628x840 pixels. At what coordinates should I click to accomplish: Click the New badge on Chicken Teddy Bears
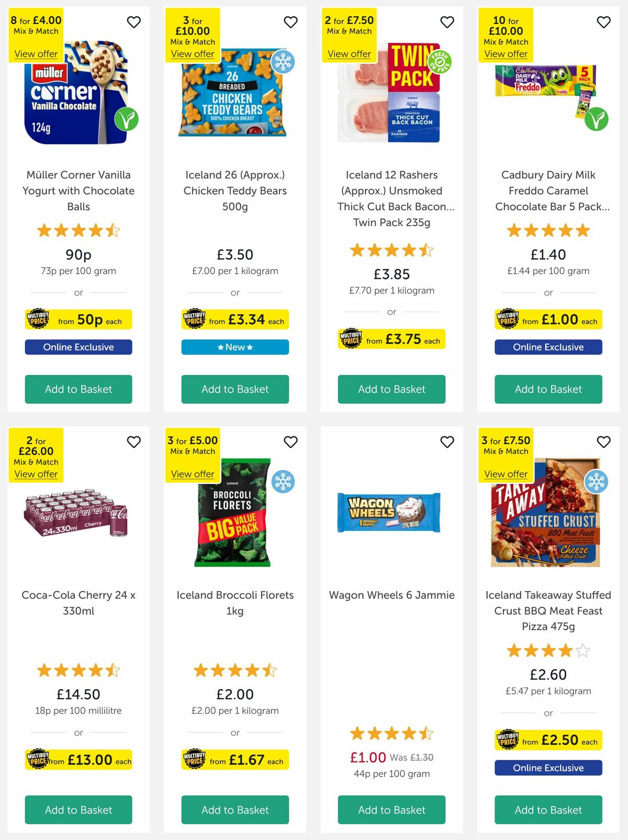(234, 347)
